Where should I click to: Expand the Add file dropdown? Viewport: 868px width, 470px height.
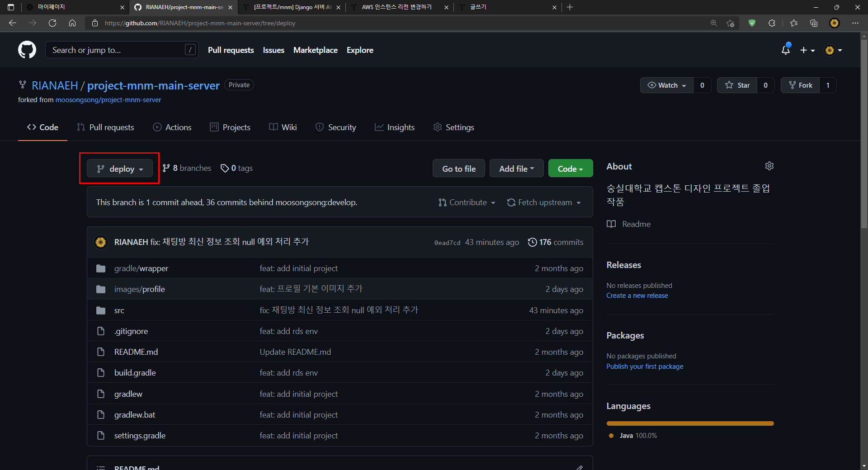click(x=516, y=169)
